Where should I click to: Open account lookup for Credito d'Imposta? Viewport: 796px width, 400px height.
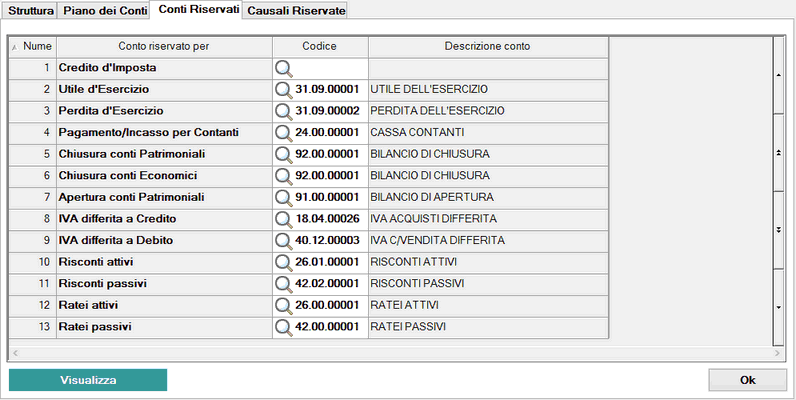[284, 69]
